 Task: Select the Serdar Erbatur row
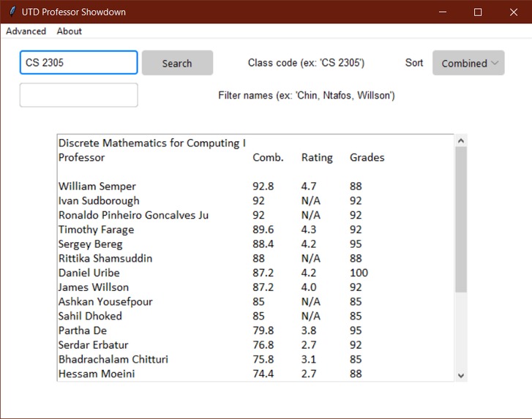255,344
